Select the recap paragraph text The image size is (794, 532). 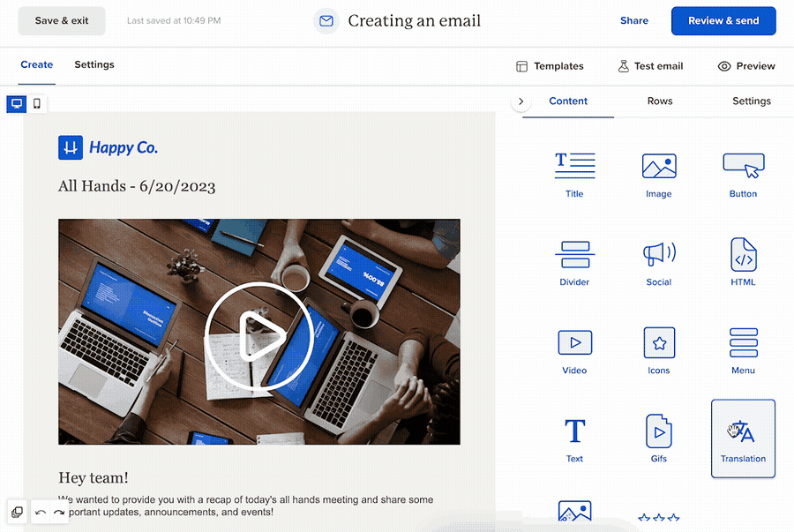click(x=245, y=506)
